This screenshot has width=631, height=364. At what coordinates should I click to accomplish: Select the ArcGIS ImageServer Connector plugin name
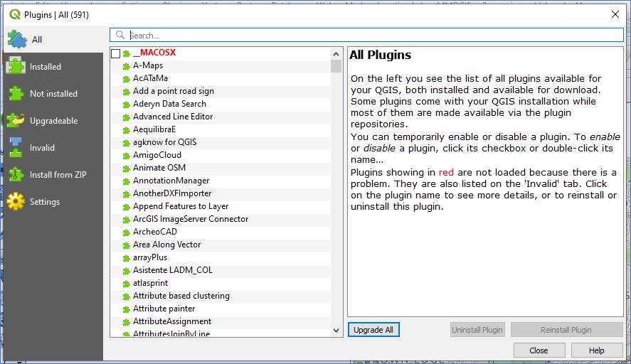coord(191,219)
